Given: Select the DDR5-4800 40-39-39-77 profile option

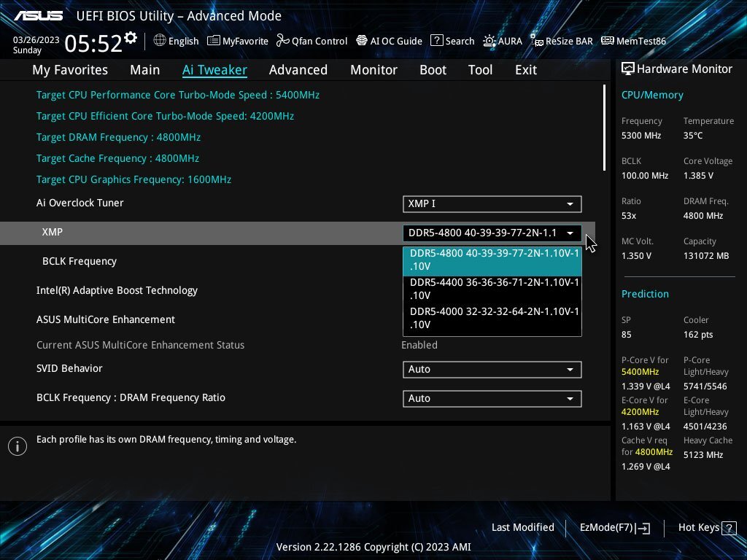Looking at the screenshot, I should coord(492,262).
